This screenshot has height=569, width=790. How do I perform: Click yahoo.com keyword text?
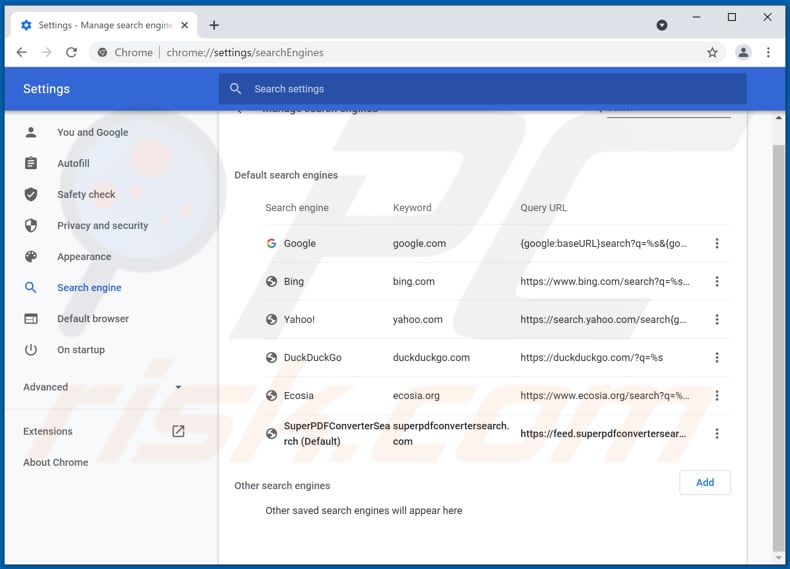(x=418, y=320)
